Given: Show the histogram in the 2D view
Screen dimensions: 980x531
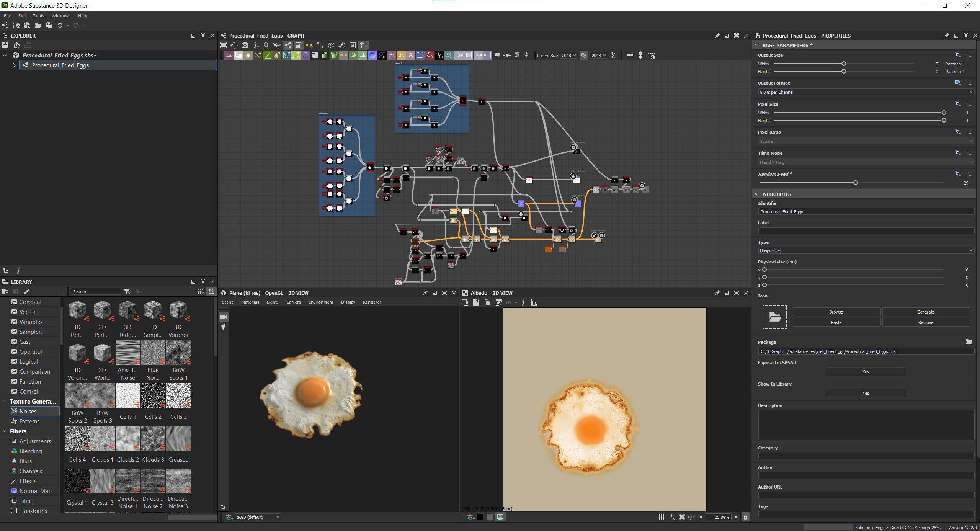Looking at the screenshot, I should click(534, 302).
